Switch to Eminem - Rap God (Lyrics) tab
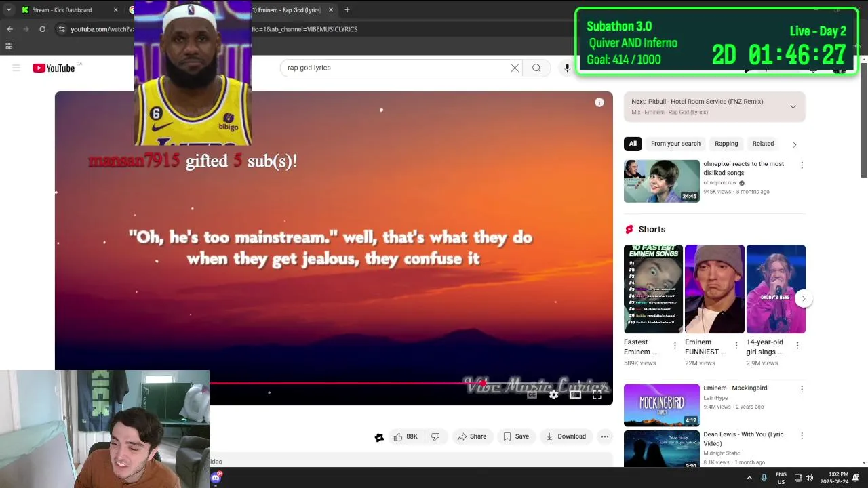 [292, 10]
